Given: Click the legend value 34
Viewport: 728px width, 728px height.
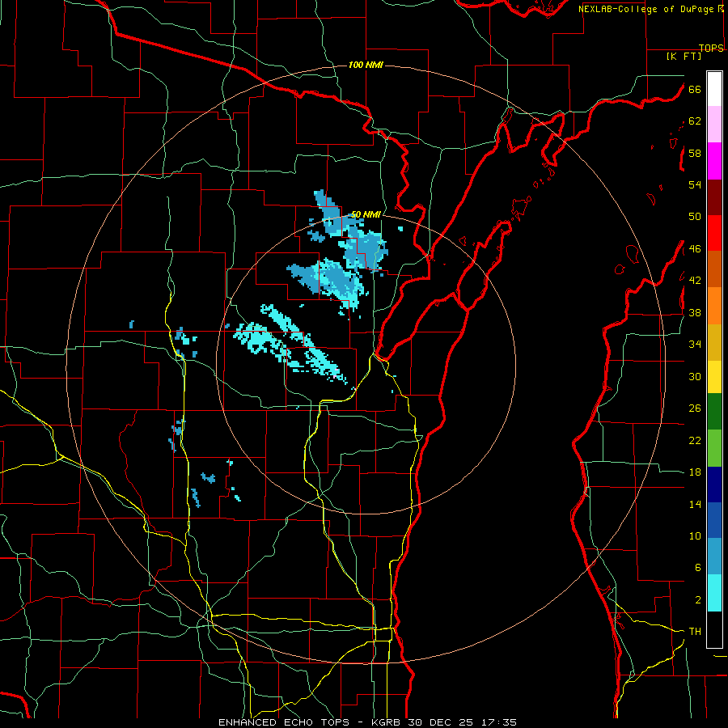Looking at the screenshot, I should click(695, 345).
